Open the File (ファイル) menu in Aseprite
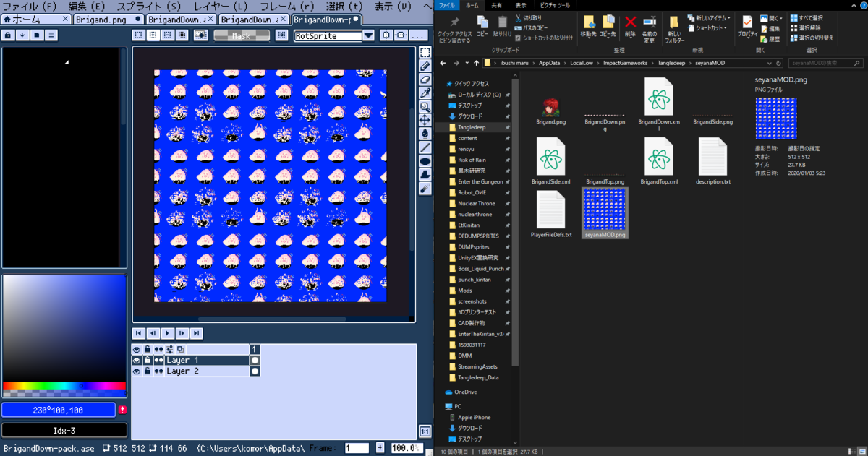 click(x=30, y=7)
